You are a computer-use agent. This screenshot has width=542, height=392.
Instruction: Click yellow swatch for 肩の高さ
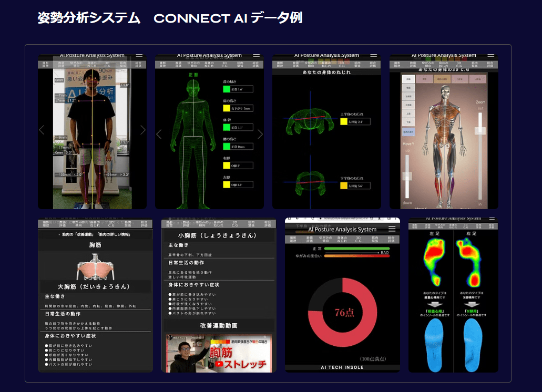tap(227, 108)
